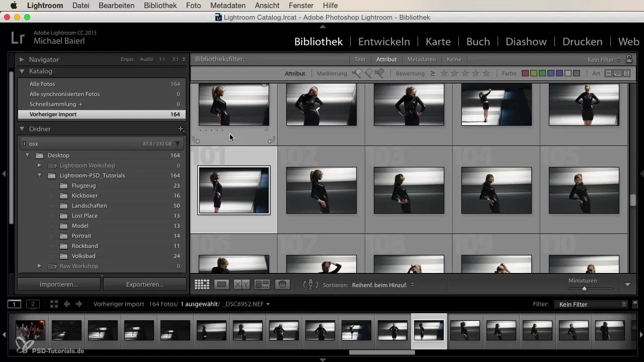The height and width of the screenshot is (362, 644).
Task: Open the Kickboxer folder
Action: [85, 196]
